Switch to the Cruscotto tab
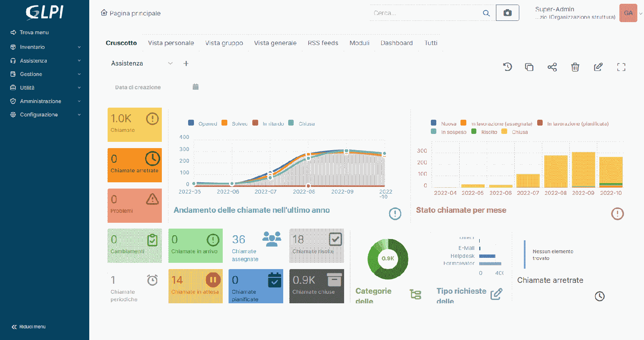 click(x=121, y=43)
